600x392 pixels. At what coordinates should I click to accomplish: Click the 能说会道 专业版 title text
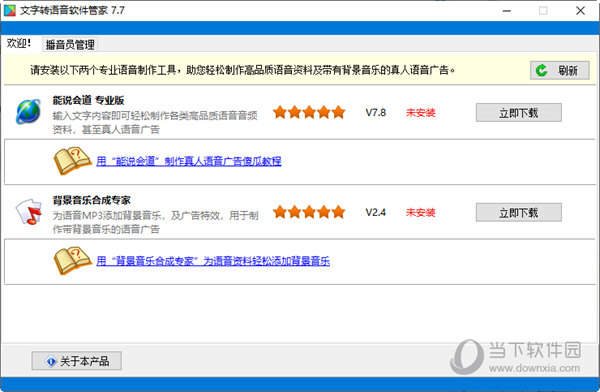[88, 101]
